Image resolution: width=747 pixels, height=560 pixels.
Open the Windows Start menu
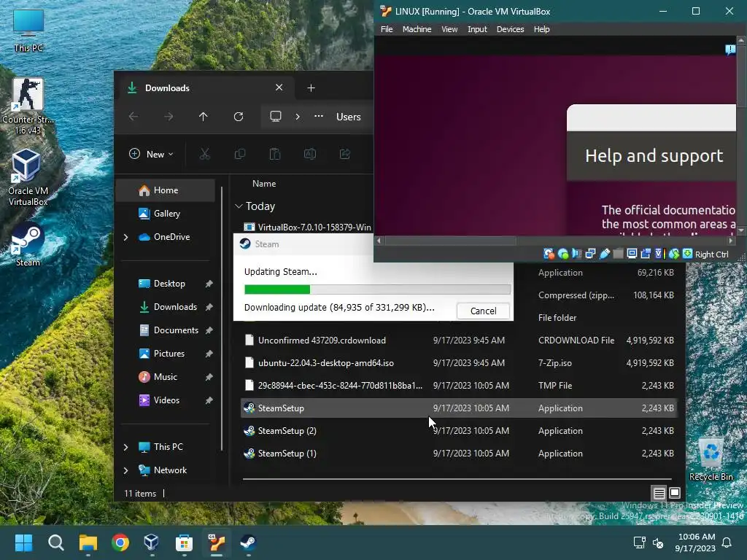click(x=23, y=542)
